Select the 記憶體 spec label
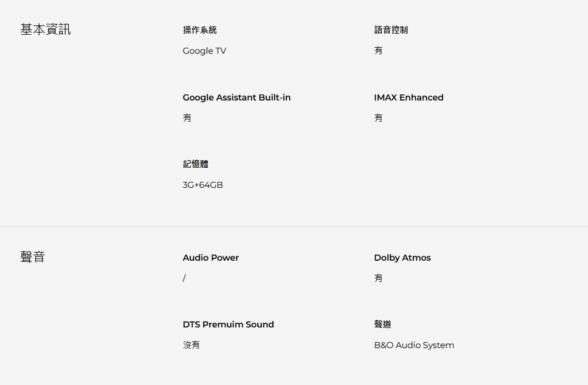This screenshot has width=588, height=385. [x=195, y=164]
